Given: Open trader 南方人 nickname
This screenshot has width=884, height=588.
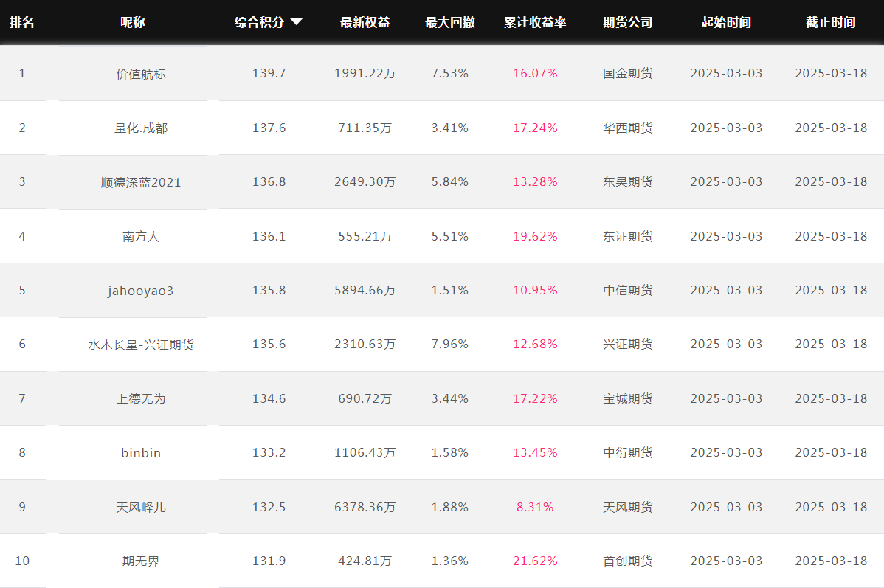Looking at the screenshot, I should click(x=141, y=236).
